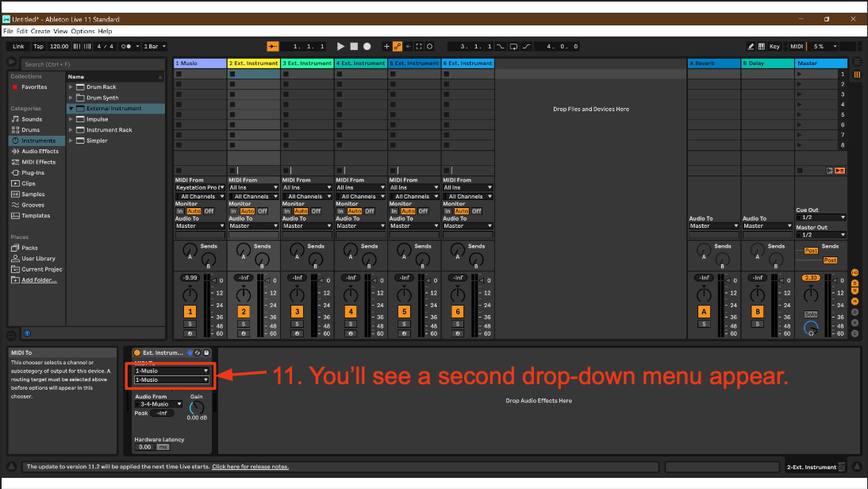Open the Audio From 3-4-Music dropdown
Viewport: 868px width, 489px height.
click(x=159, y=404)
